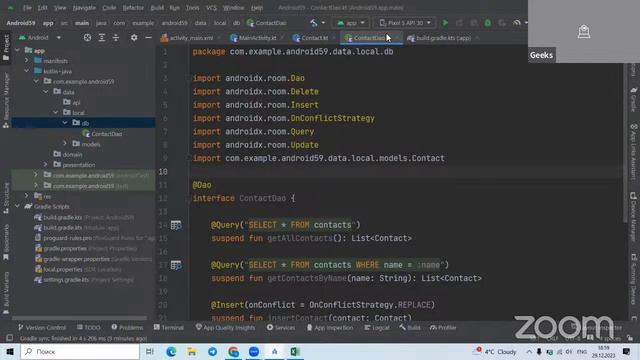
Task: Click the Windows Start button
Action: click(x=10, y=351)
